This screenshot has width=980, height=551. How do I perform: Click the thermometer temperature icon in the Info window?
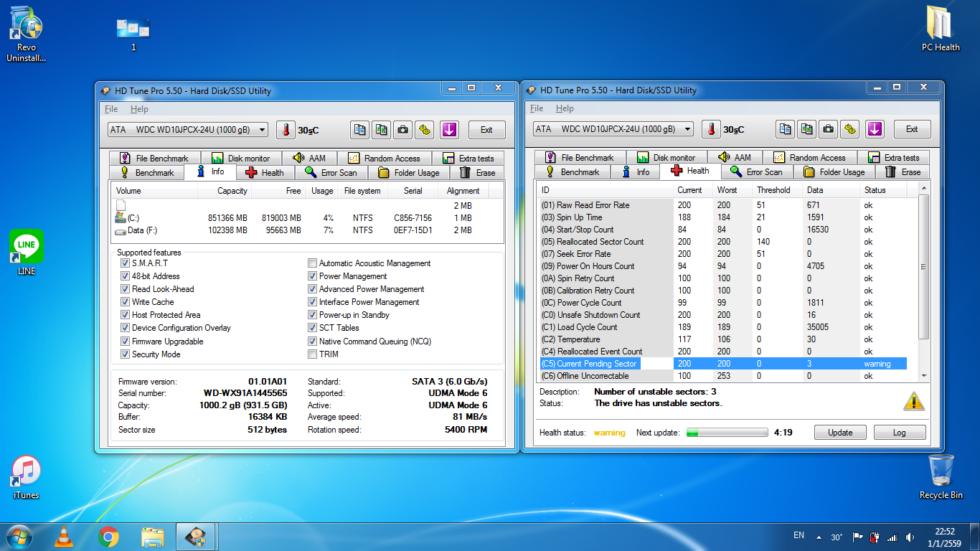tap(286, 130)
